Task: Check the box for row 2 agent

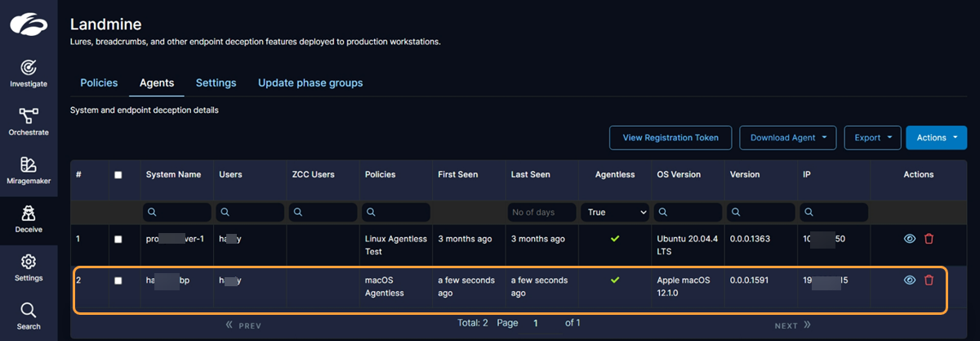Action: click(x=118, y=281)
